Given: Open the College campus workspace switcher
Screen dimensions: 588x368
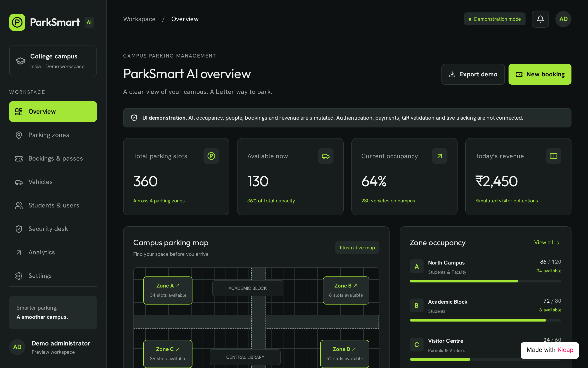Looking at the screenshot, I should [x=53, y=61].
